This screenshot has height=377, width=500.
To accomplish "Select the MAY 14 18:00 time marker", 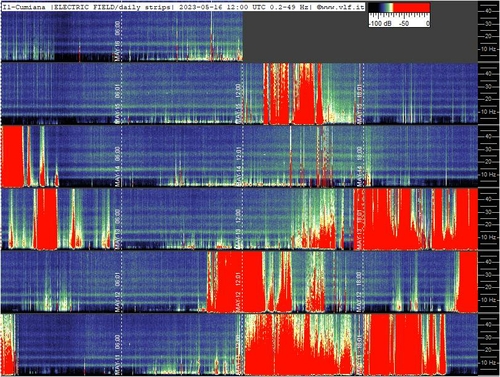I will click(x=359, y=166).
